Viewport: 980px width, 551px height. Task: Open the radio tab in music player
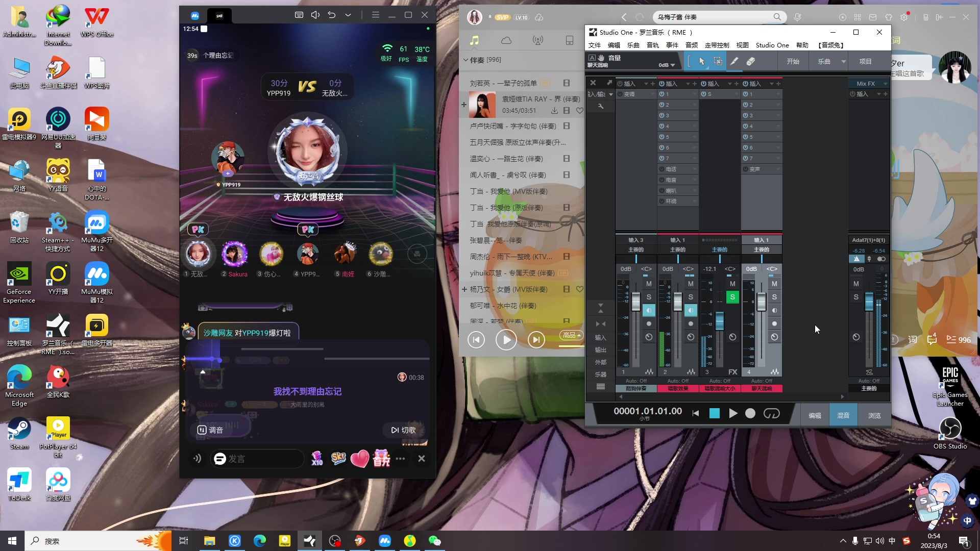pyautogui.click(x=538, y=40)
